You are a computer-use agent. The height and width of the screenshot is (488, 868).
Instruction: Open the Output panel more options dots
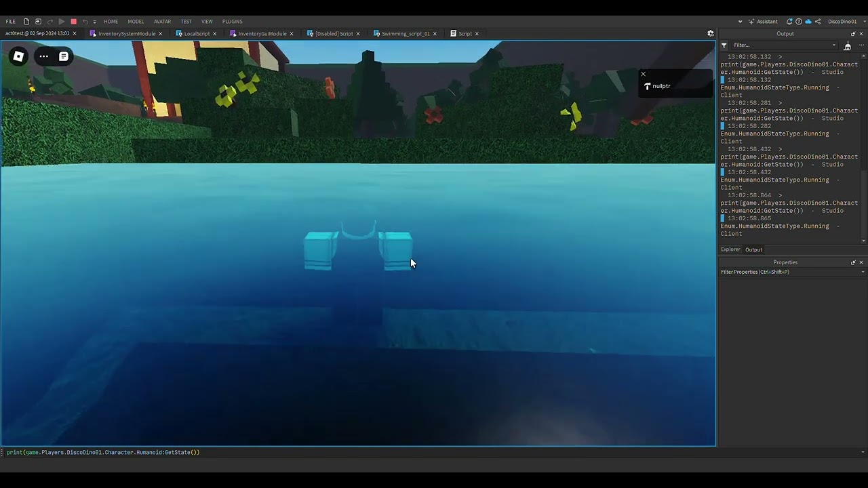click(x=863, y=45)
